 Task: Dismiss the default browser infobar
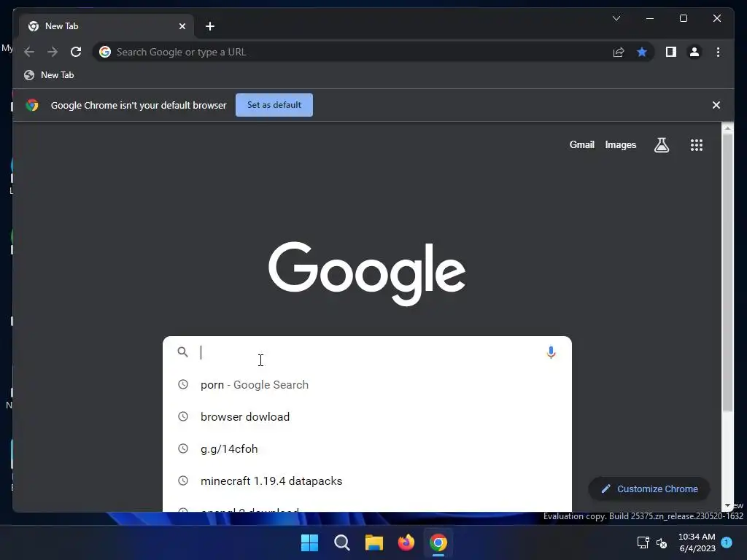pyautogui.click(x=716, y=105)
